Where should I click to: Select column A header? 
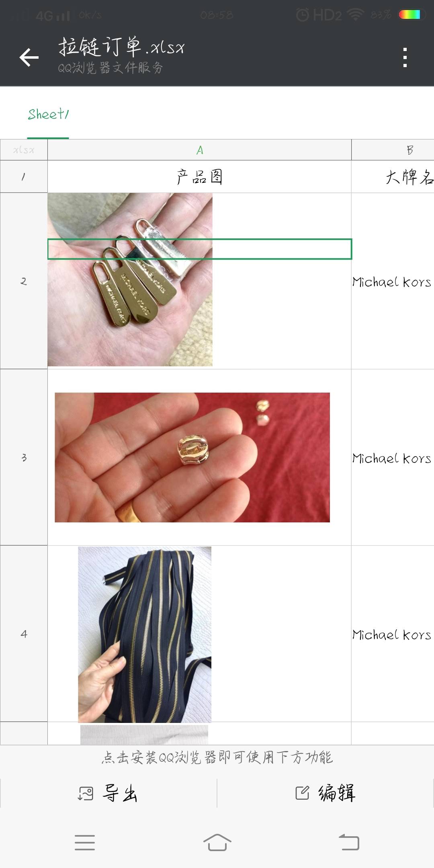(x=200, y=150)
